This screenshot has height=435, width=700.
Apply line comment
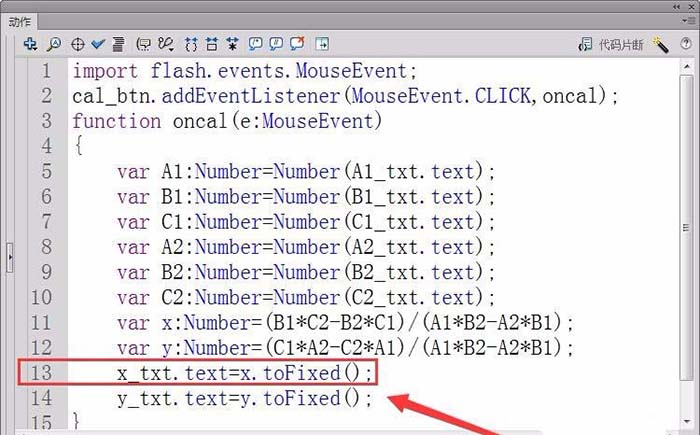tap(276, 44)
